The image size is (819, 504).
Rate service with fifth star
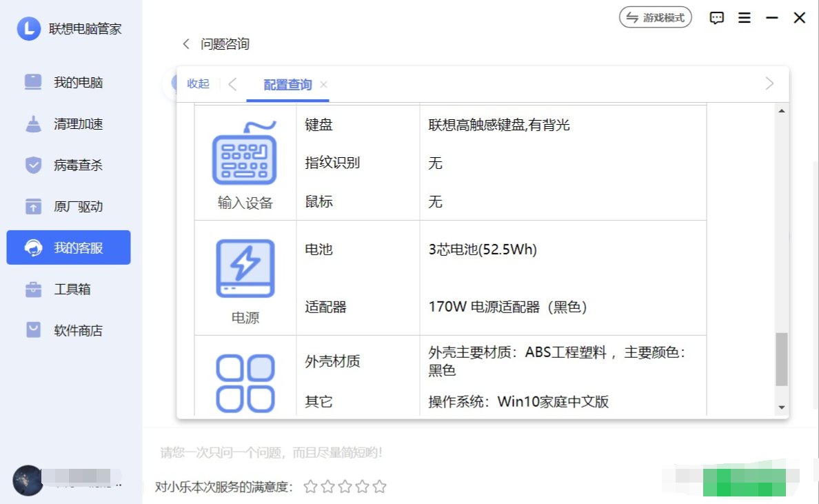pyautogui.click(x=380, y=487)
